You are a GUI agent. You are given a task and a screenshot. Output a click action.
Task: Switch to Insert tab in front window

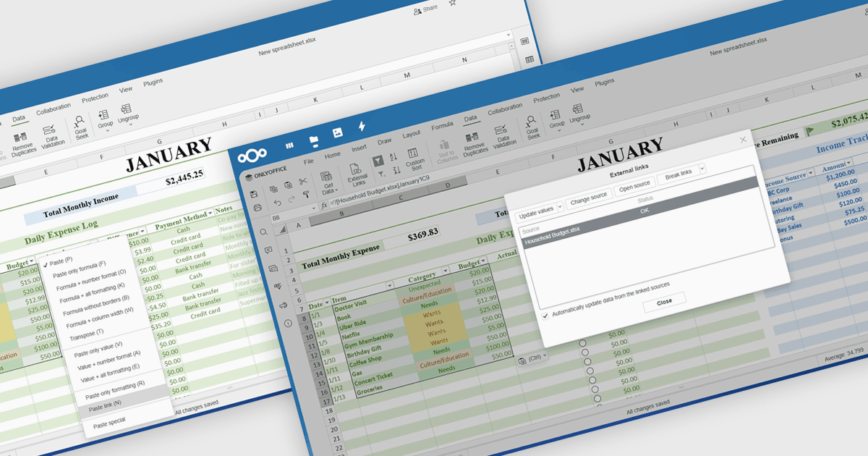coord(359,148)
